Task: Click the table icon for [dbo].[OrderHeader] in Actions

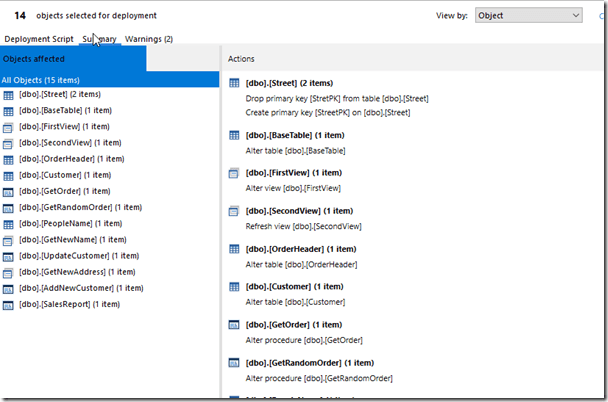Action: [235, 249]
